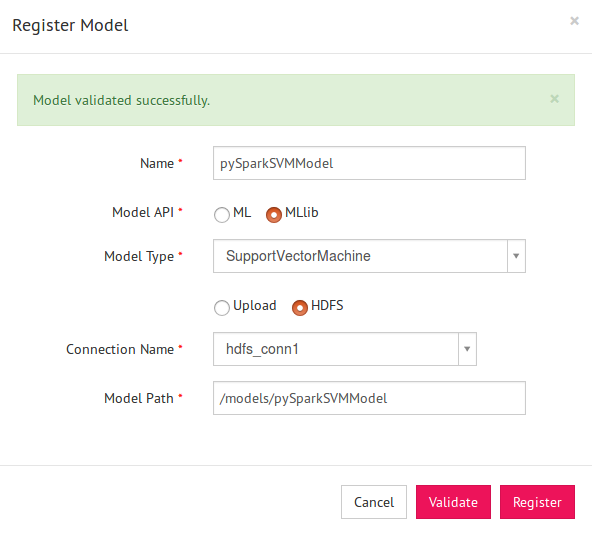
Task: Click the 'Model Path' label
Action: 139,398
